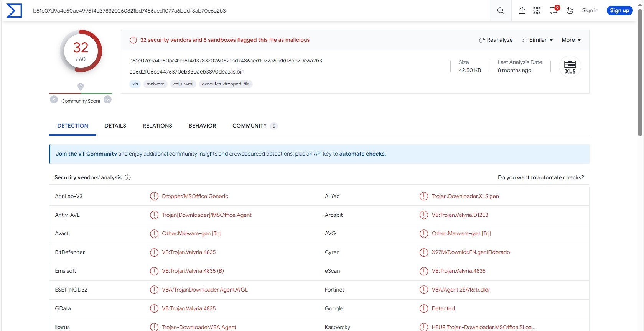
Task: Click VBA/Agent.2EA16!tr.dldr result text
Action: click(x=461, y=290)
